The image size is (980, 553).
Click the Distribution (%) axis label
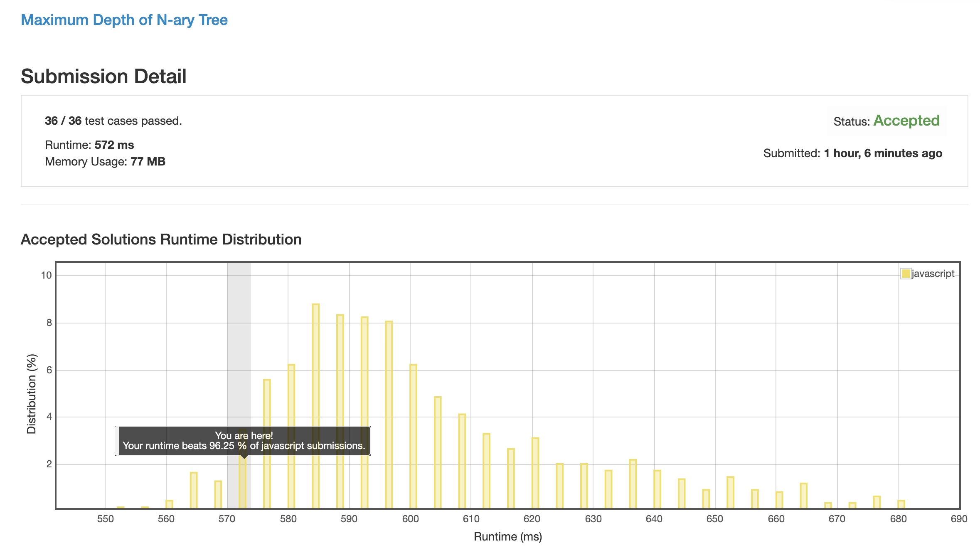click(x=32, y=394)
